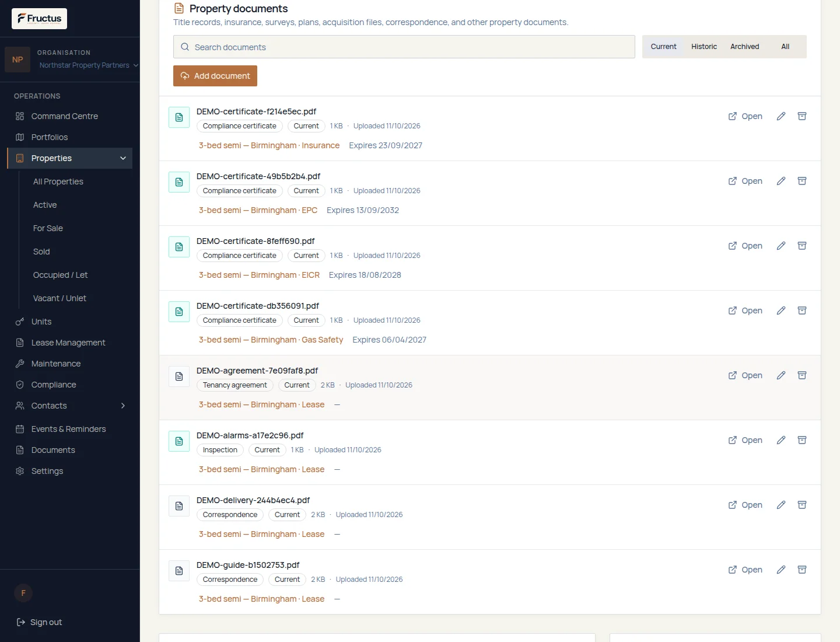Screen dimensions: 840x642
Task: Show For Sale properties
Action: coord(48,228)
